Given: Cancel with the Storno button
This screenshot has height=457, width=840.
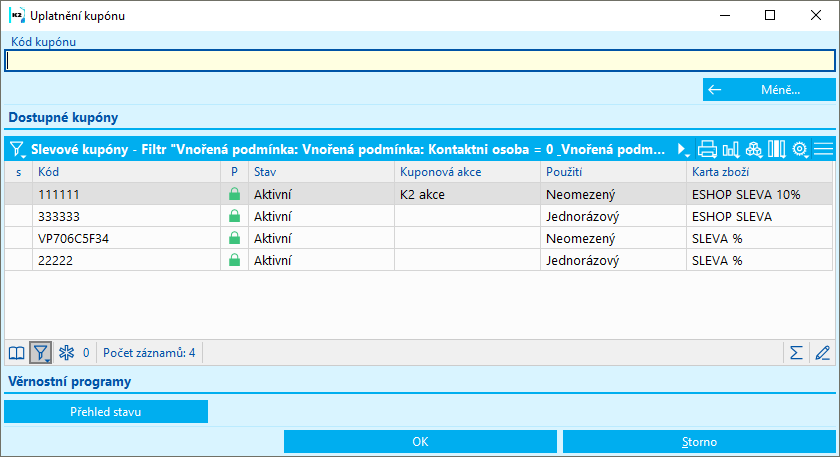Looking at the screenshot, I should coord(699,441).
